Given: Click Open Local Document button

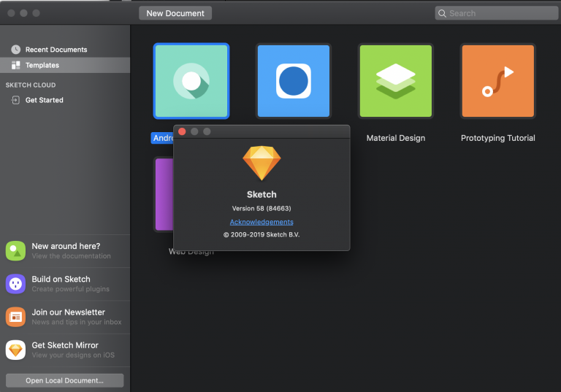Looking at the screenshot, I should tap(65, 380).
